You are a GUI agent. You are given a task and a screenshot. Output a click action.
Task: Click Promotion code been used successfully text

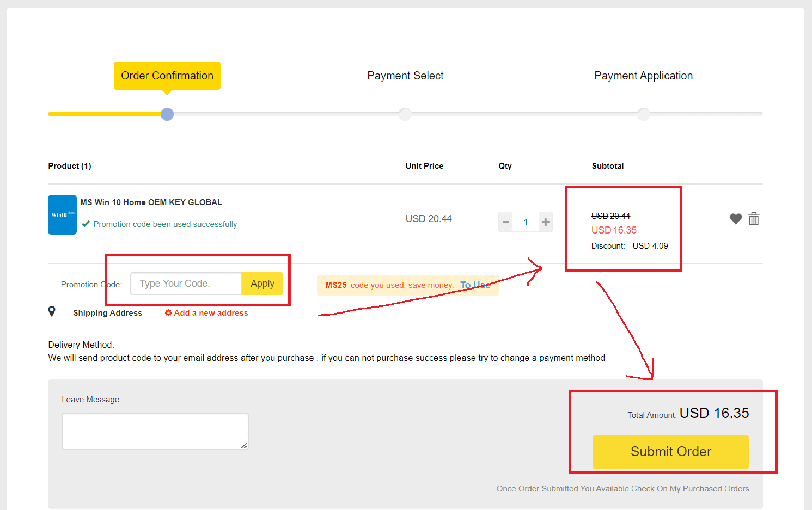point(165,224)
